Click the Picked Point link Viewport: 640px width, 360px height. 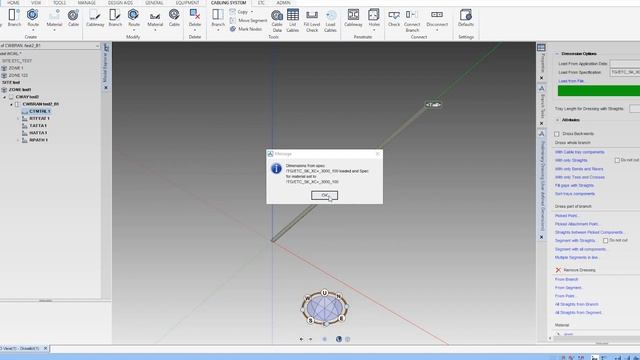tap(566, 216)
